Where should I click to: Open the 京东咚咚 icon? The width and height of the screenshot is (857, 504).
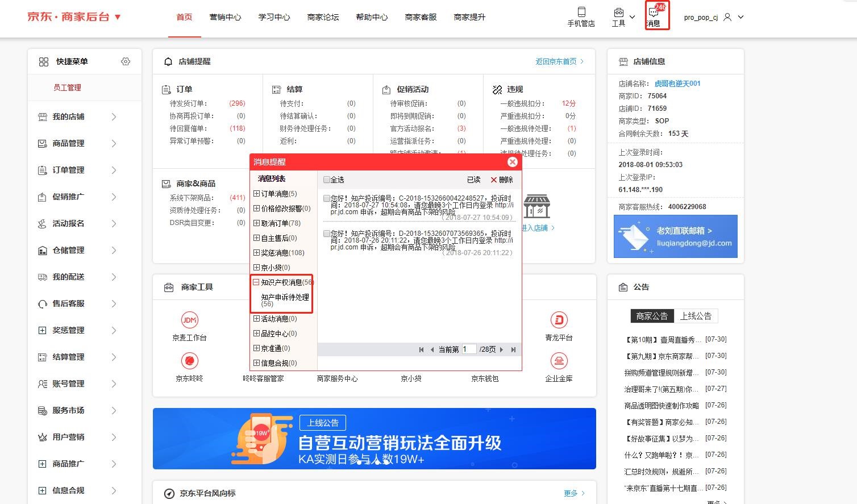[189, 361]
